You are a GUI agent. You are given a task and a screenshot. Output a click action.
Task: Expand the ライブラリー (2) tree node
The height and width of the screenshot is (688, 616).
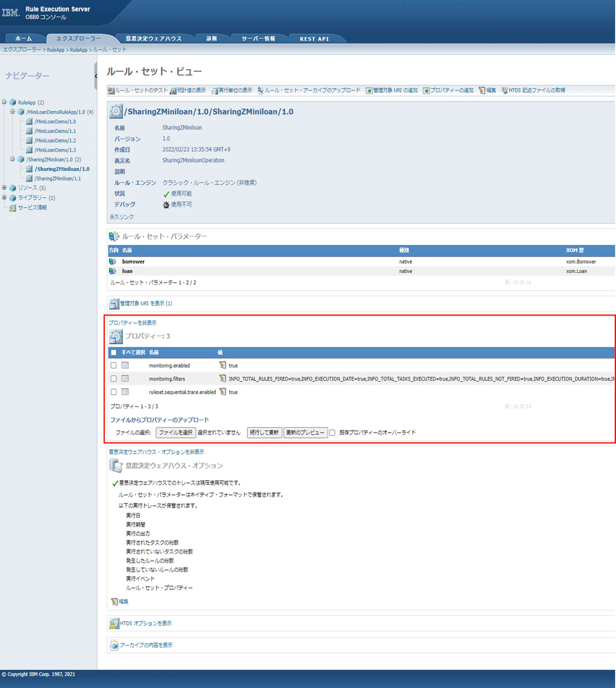tap(4, 197)
